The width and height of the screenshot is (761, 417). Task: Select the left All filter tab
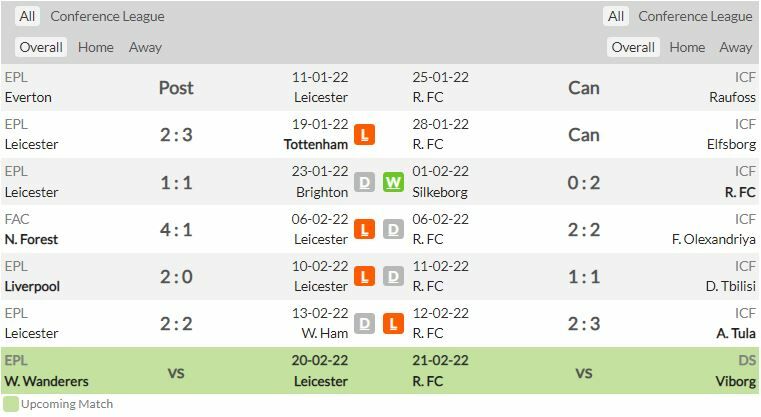(x=27, y=17)
